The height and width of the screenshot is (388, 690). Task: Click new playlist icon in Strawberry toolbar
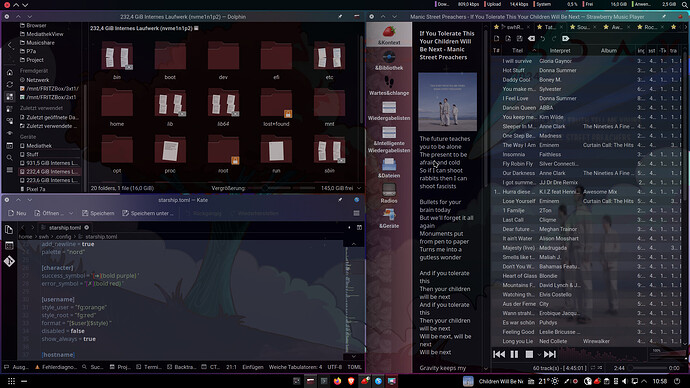[496, 39]
